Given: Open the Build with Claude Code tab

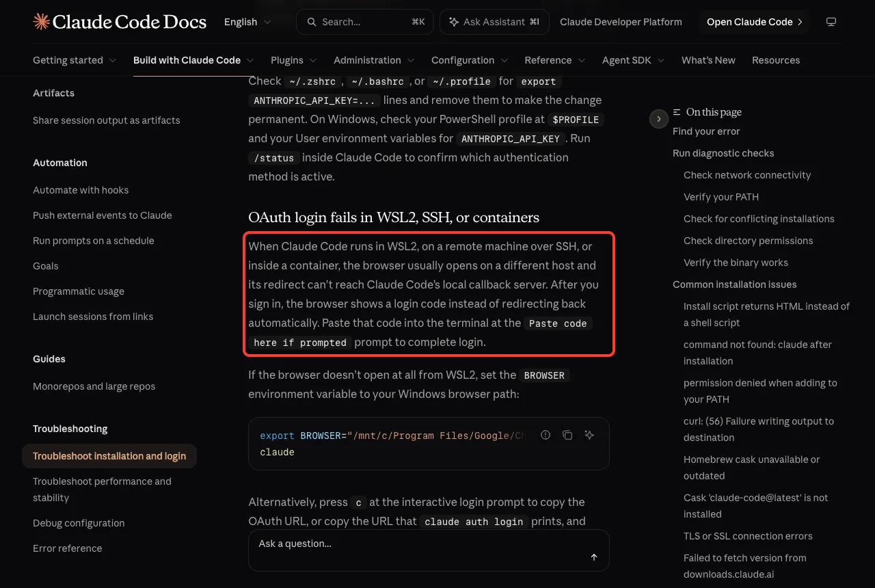Looking at the screenshot, I should pyautogui.click(x=193, y=60).
